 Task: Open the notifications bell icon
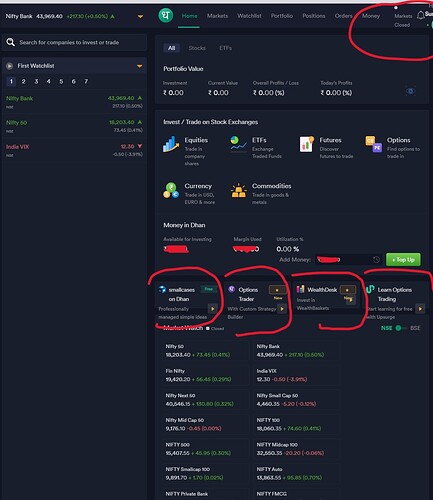[x=421, y=15]
